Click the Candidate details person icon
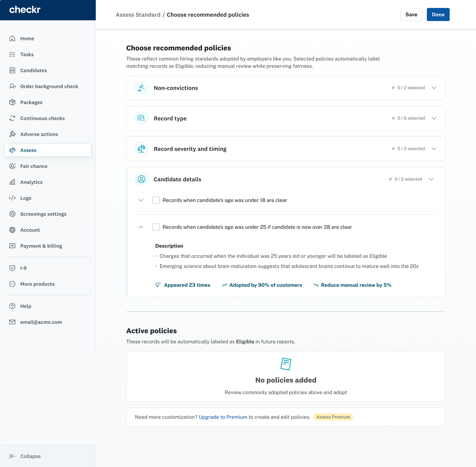Screen dimensions: 476x467 click(x=141, y=179)
